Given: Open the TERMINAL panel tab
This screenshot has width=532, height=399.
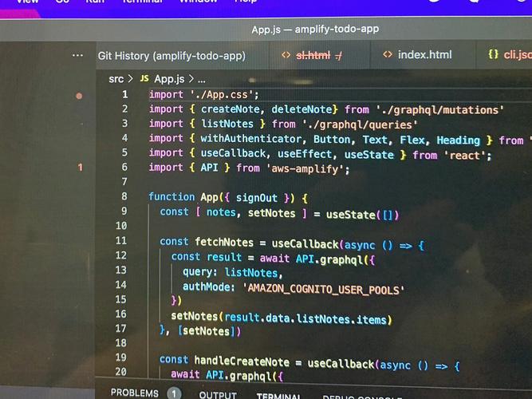Looking at the screenshot, I should 278,396.
